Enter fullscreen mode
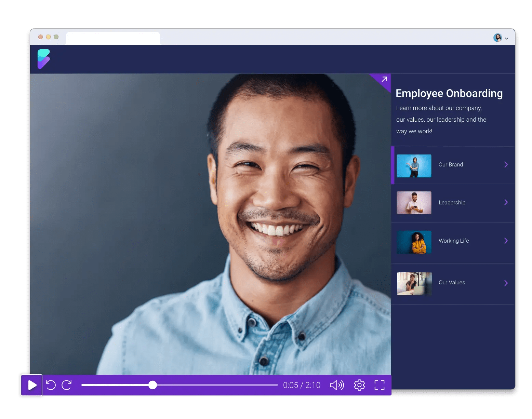This screenshot has width=532, height=419. point(379,385)
